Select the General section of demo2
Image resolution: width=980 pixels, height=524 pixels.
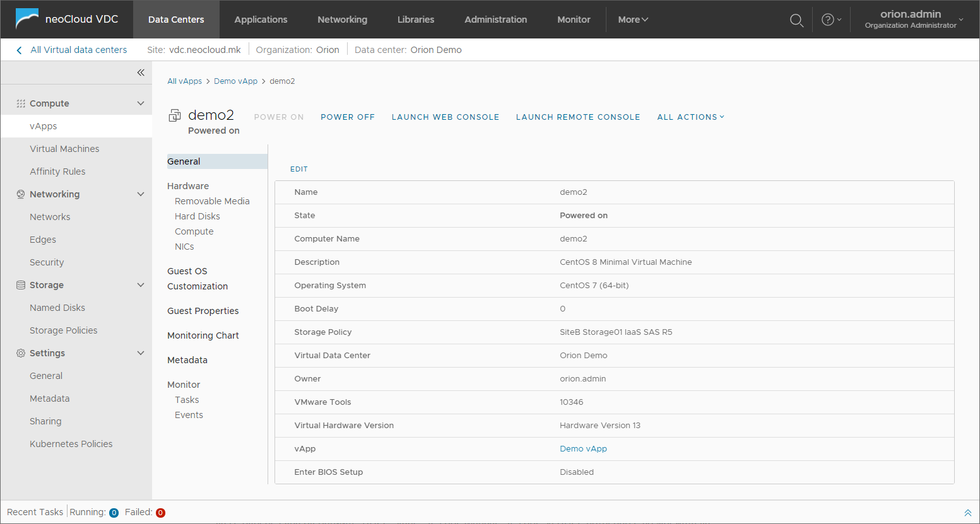(x=217, y=161)
